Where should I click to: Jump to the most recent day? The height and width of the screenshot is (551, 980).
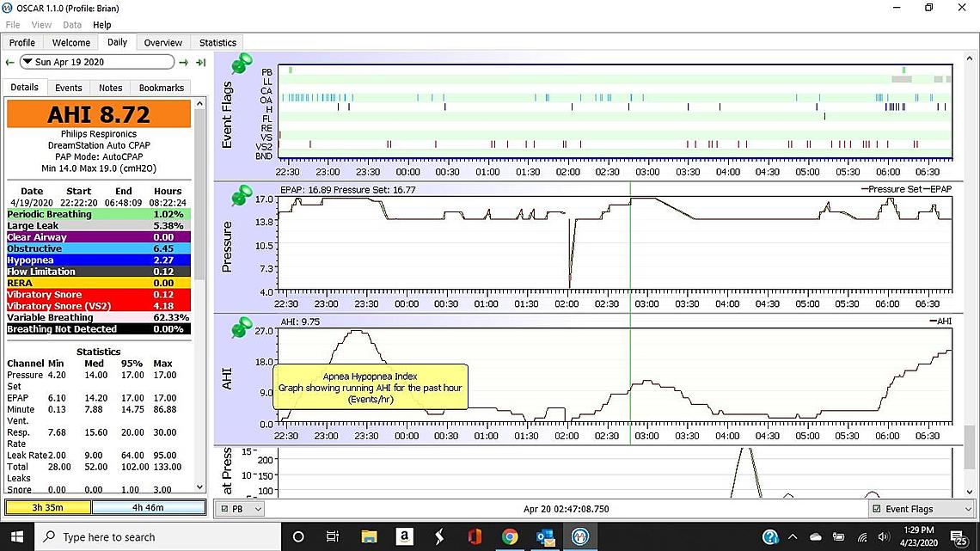[x=200, y=63]
